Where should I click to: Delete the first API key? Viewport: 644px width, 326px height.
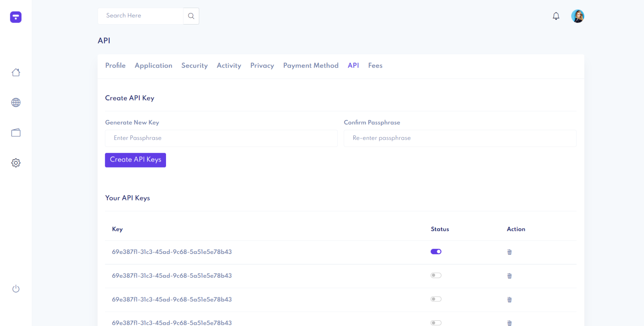pos(509,252)
